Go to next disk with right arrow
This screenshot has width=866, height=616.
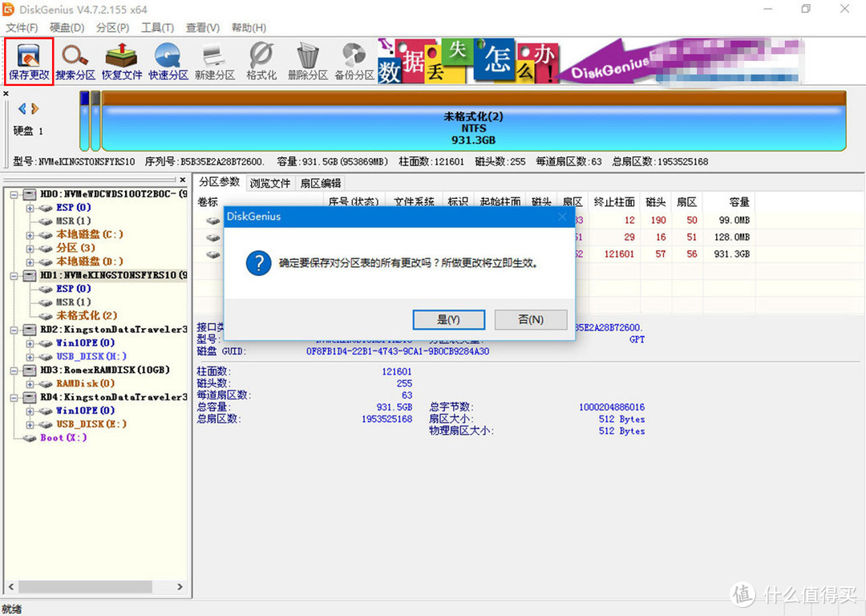click(35, 108)
